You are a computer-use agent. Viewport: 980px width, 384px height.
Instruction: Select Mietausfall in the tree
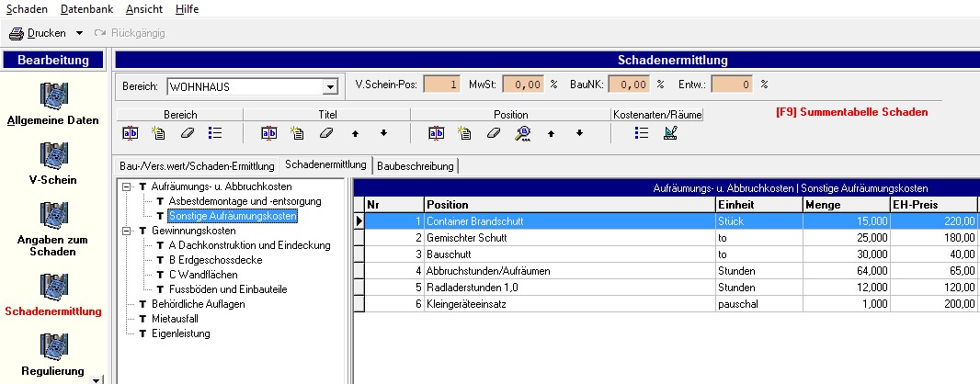tap(175, 319)
